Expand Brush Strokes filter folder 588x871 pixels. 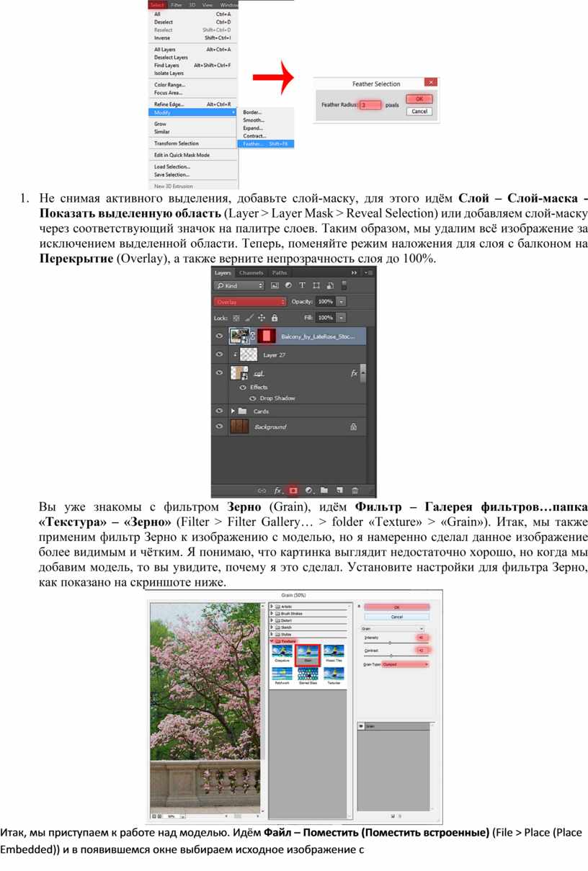(x=272, y=614)
